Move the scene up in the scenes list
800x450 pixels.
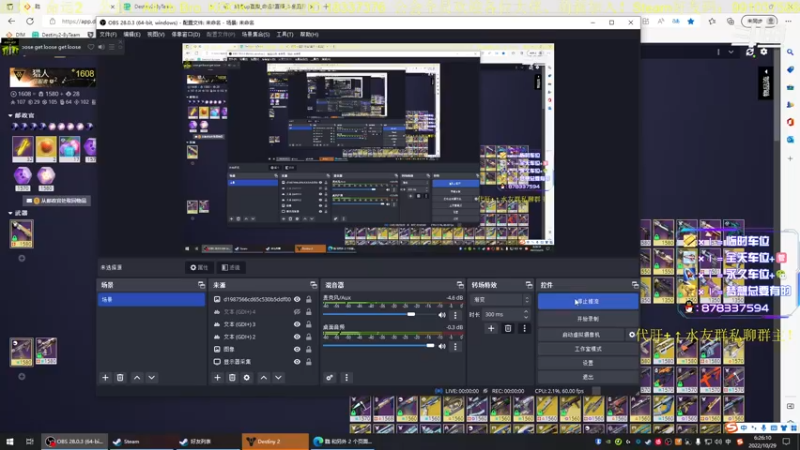[137, 378]
